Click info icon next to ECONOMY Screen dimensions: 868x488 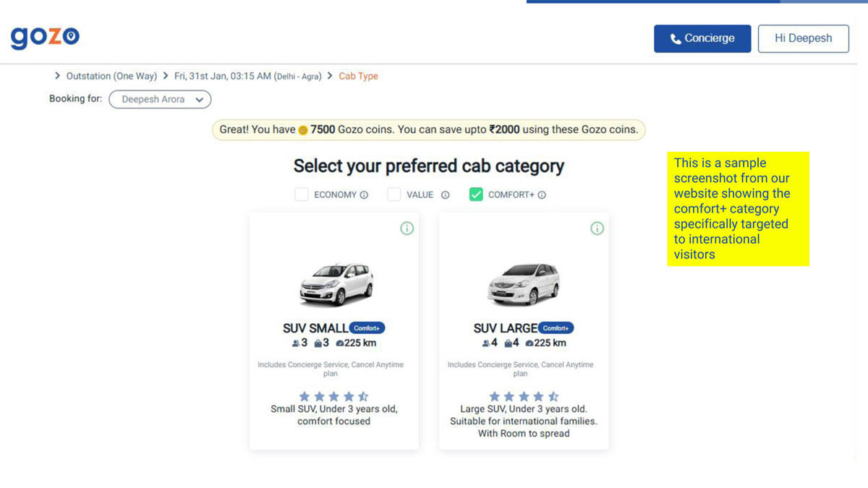(x=364, y=194)
